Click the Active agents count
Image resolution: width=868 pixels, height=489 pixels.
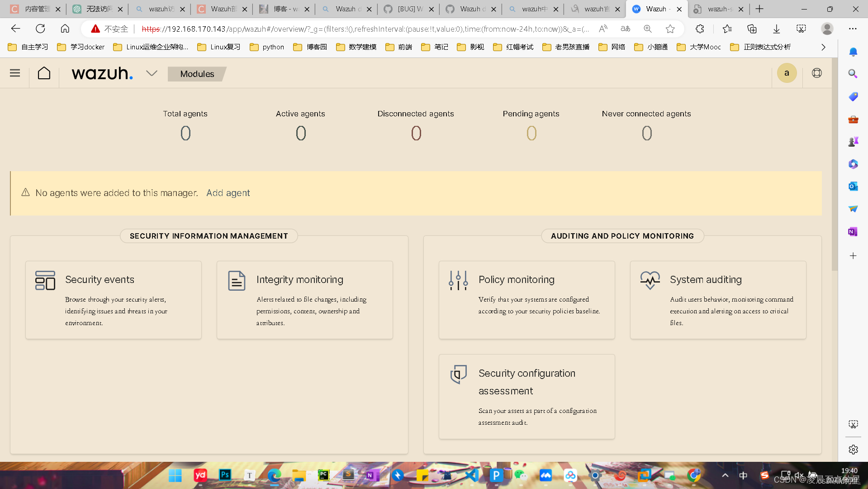[x=301, y=133]
